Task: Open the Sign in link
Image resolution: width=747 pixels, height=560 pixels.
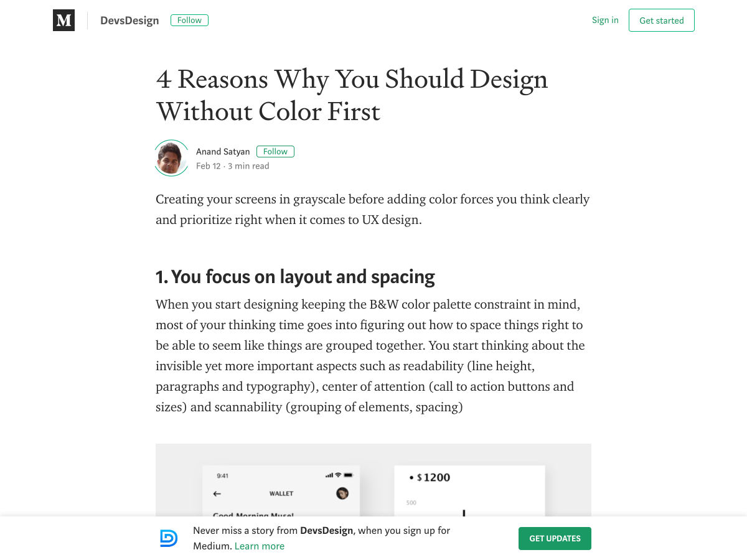Action: [x=605, y=21]
